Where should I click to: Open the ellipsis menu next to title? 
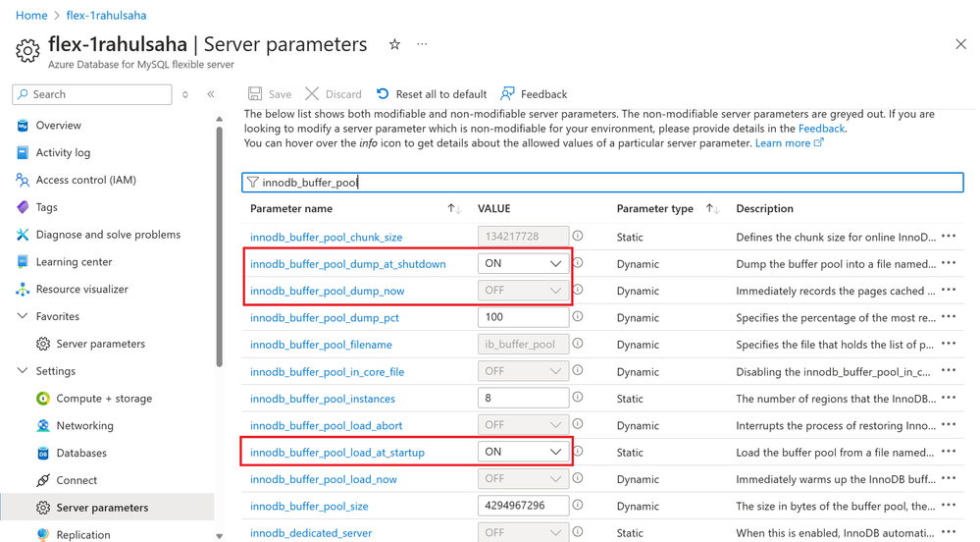(x=423, y=44)
